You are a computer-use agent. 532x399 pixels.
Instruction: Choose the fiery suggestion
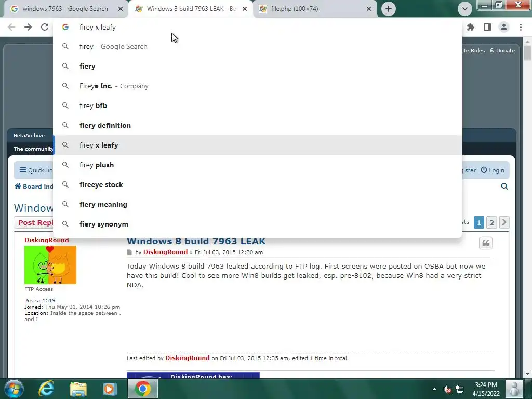point(258,66)
